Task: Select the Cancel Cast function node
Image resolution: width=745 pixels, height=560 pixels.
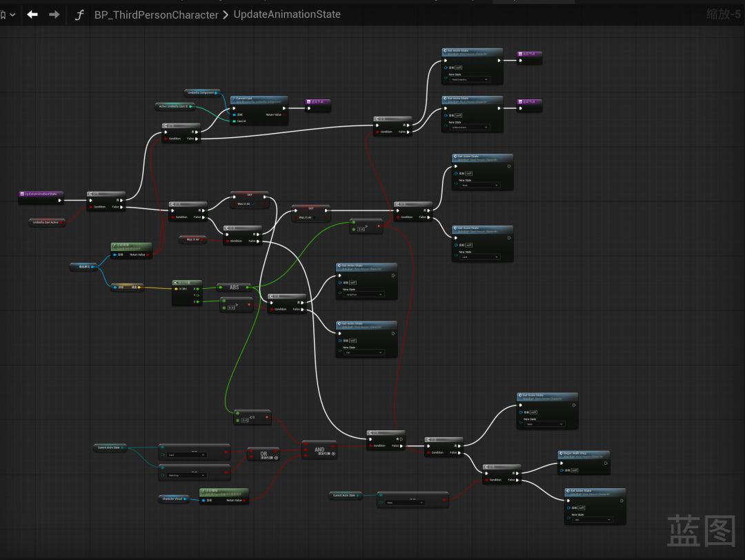Action: coord(259,110)
